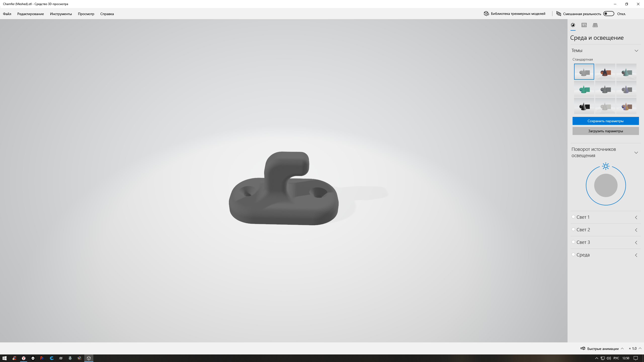The width and height of the screenshot is (644, 362).
Task: Collapse the Темы section chevron
Action: pyautogui.click(x=636, y=51)
